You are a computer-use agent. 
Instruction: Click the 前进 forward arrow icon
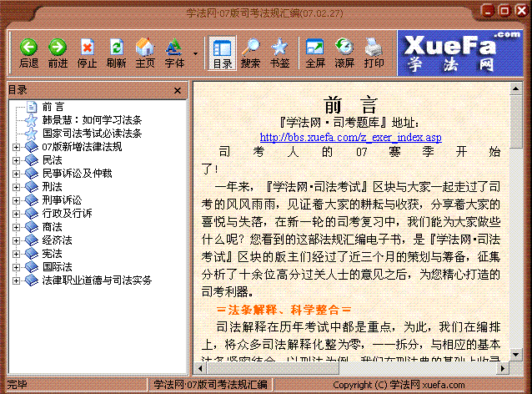click(58, 47)
